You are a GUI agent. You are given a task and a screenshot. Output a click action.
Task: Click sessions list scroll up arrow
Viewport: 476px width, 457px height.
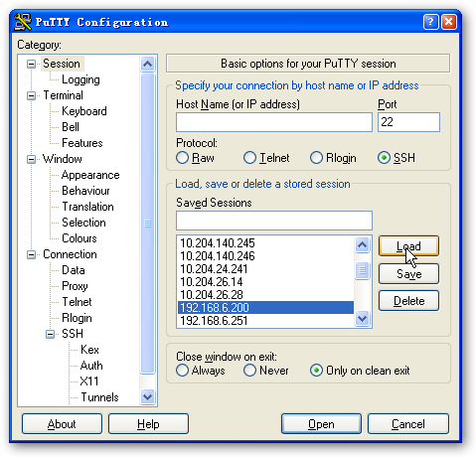[x=362, y=245]
